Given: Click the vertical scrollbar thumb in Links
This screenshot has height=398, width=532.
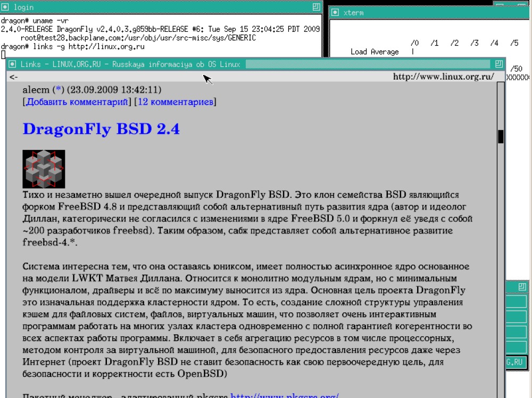Looking at the screenshot, I should tap(501, 137).
